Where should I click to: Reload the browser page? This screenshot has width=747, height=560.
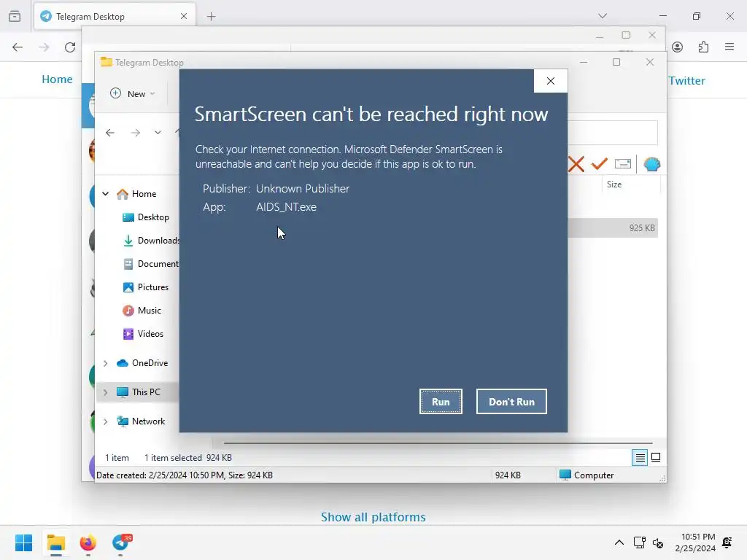tap(70, 47)
